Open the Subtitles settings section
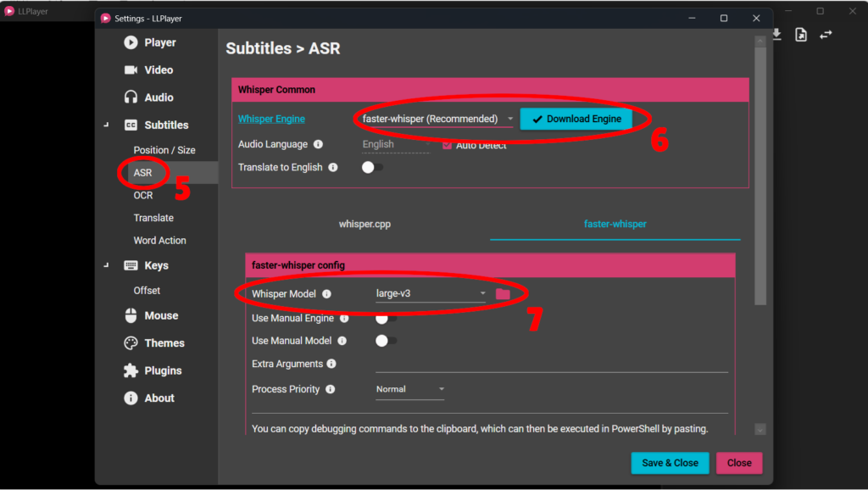This screenshot has width=868, height=490. tap(156, 125)
